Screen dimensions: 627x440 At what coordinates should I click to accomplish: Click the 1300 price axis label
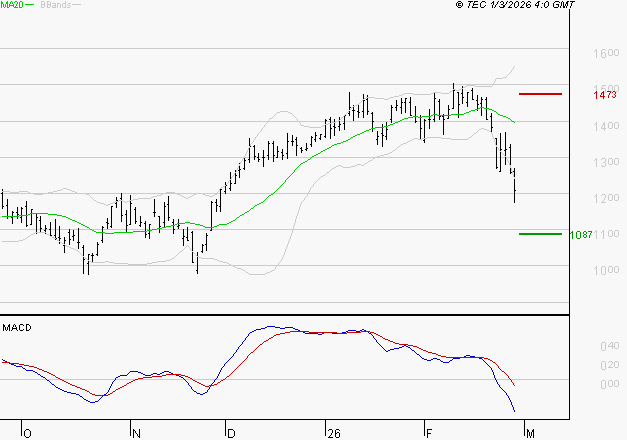(606, 162)
